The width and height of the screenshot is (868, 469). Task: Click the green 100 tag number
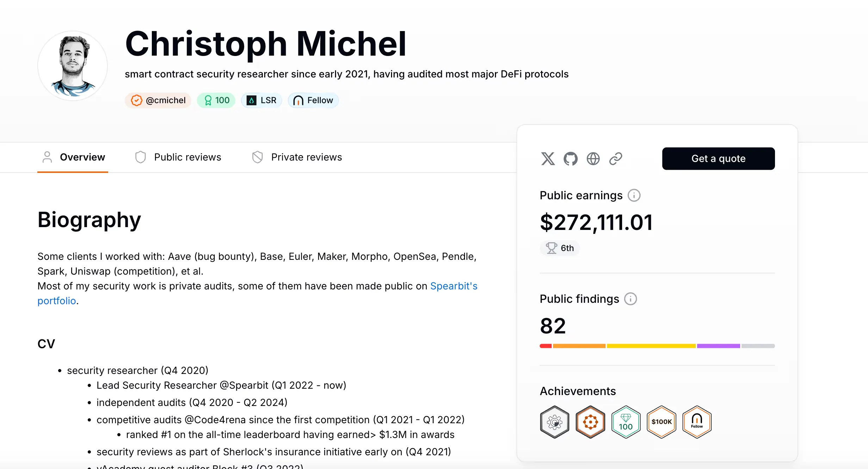coord(222,100)
